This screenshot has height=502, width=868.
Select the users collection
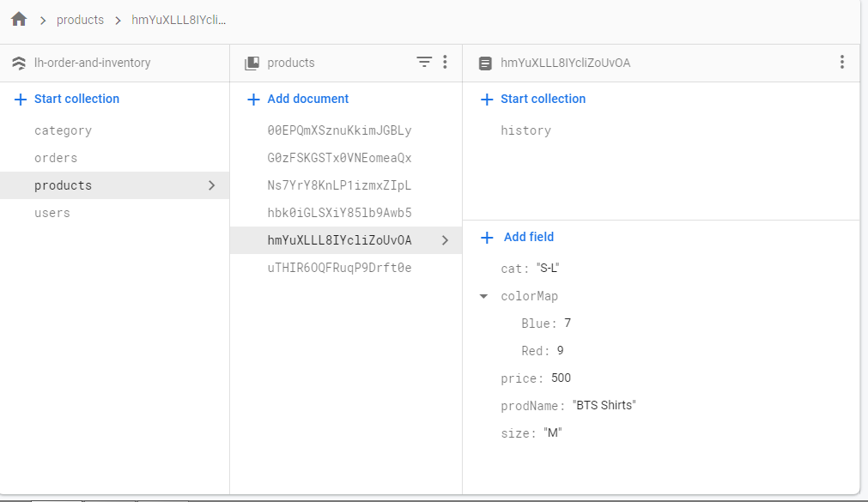[52, 213]
